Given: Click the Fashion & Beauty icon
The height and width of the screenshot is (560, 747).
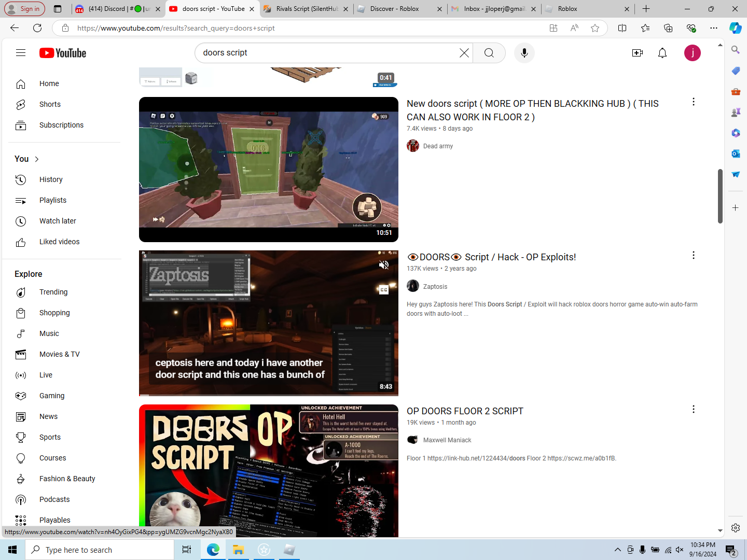Looking at the screenshot, I should click(x=21, y=479).
